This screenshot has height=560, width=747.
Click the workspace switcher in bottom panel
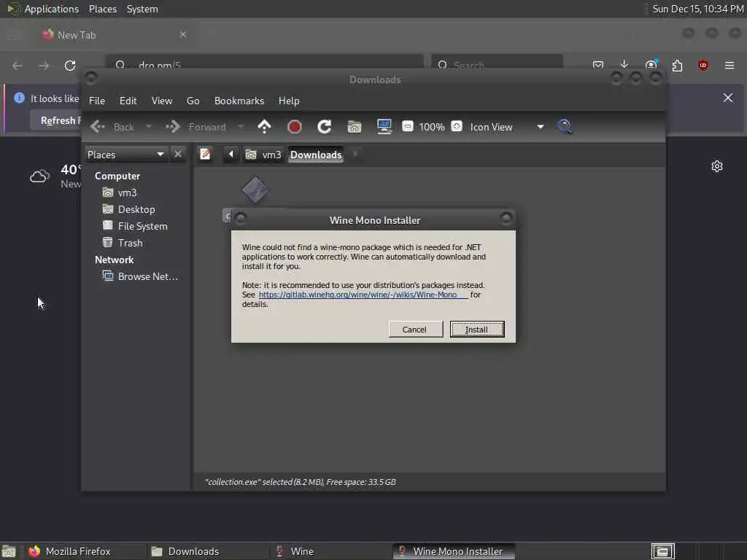click(663, 551)
